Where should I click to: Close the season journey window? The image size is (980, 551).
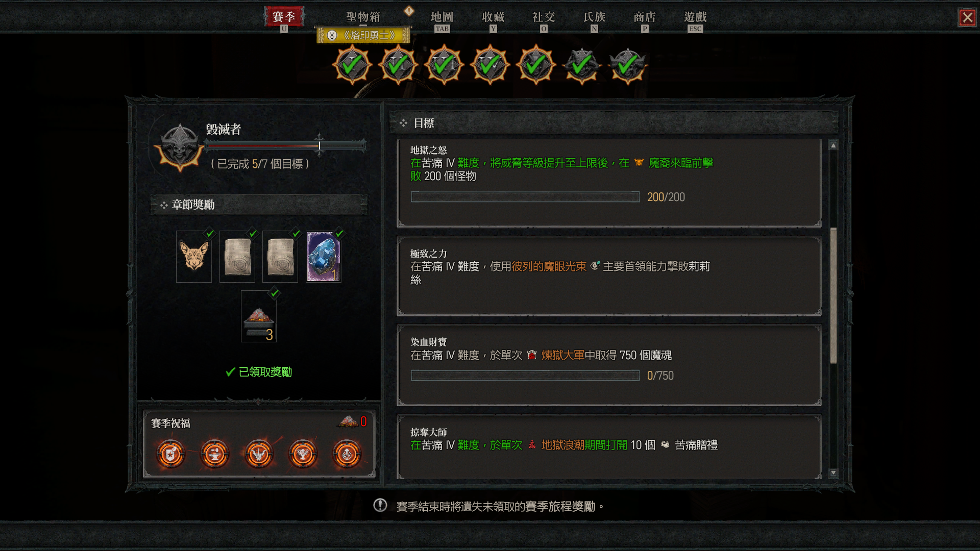click(x=967, y=18)
